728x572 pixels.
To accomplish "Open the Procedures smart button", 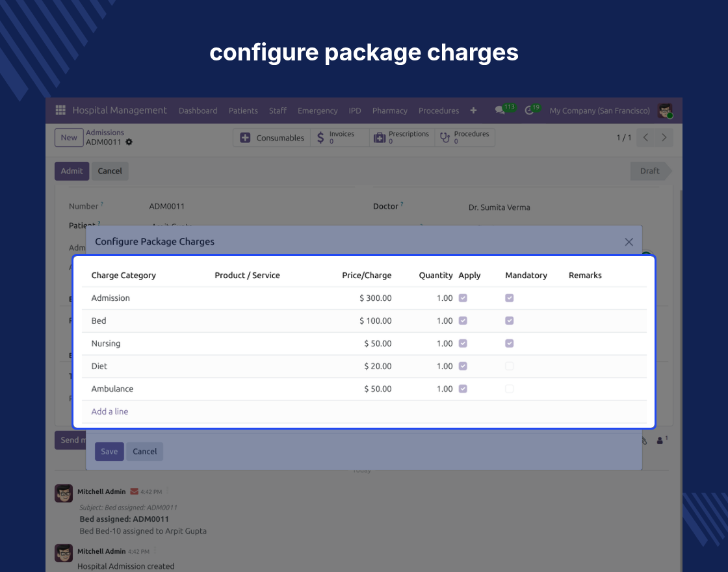I will pos(465,138).
